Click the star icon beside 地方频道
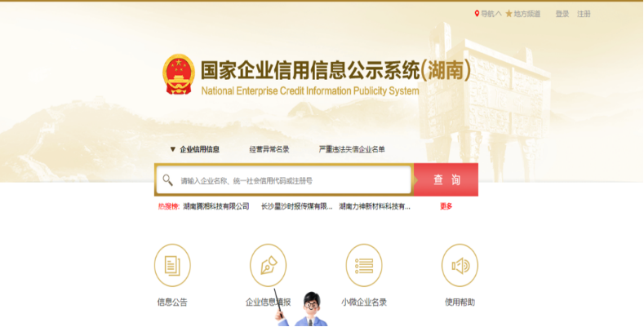The width and height of the screenshot is (644, 327). (x=509, y=14)
